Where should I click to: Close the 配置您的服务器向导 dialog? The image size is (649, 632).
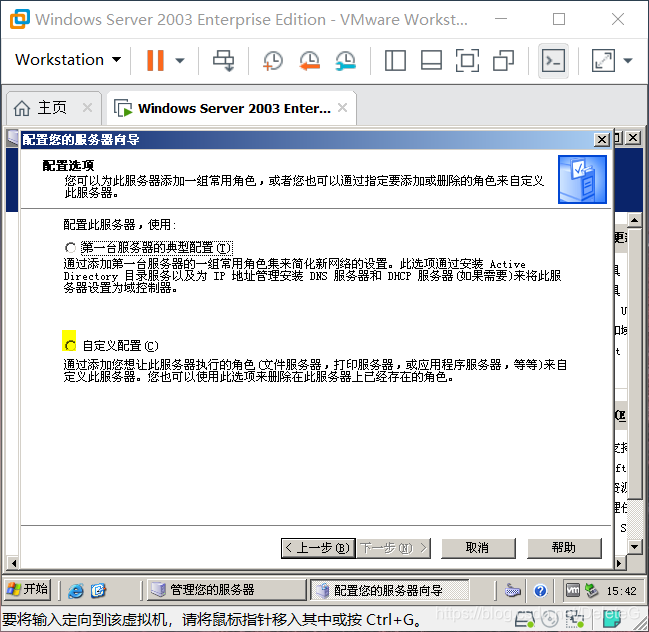coord(602,140)
